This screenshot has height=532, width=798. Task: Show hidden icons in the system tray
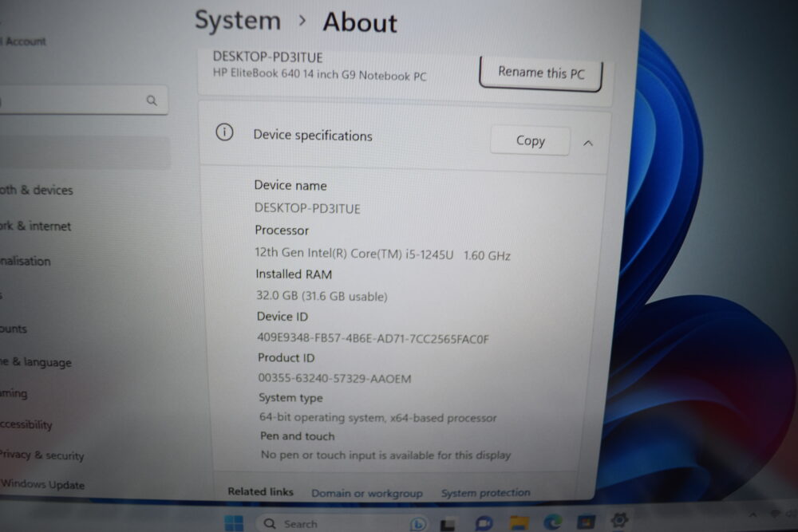click(753, 514)
